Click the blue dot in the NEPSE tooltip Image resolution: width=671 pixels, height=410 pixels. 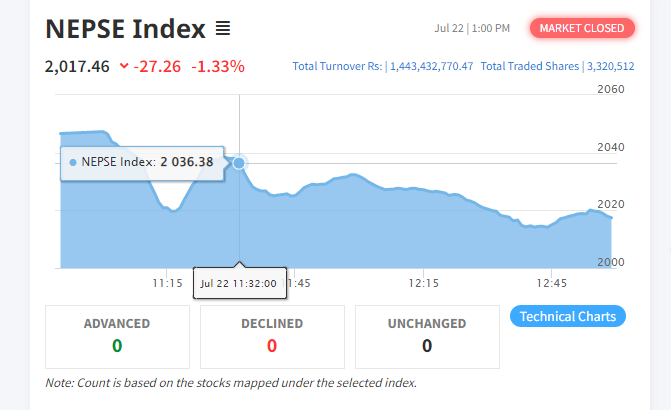click(73, 162)
